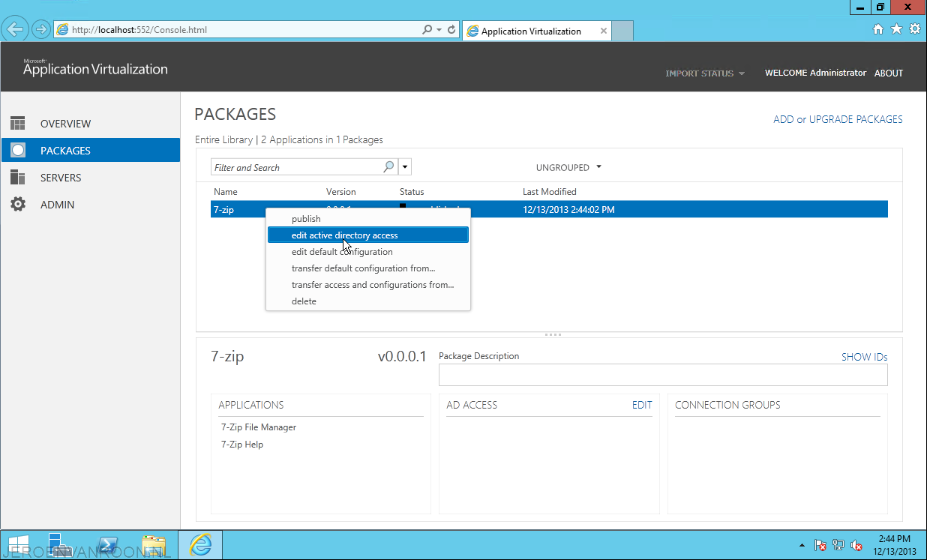The image size is (927, 560).
Task: Click the Packages circle icon in sidebar
Action: click(18, 151)
